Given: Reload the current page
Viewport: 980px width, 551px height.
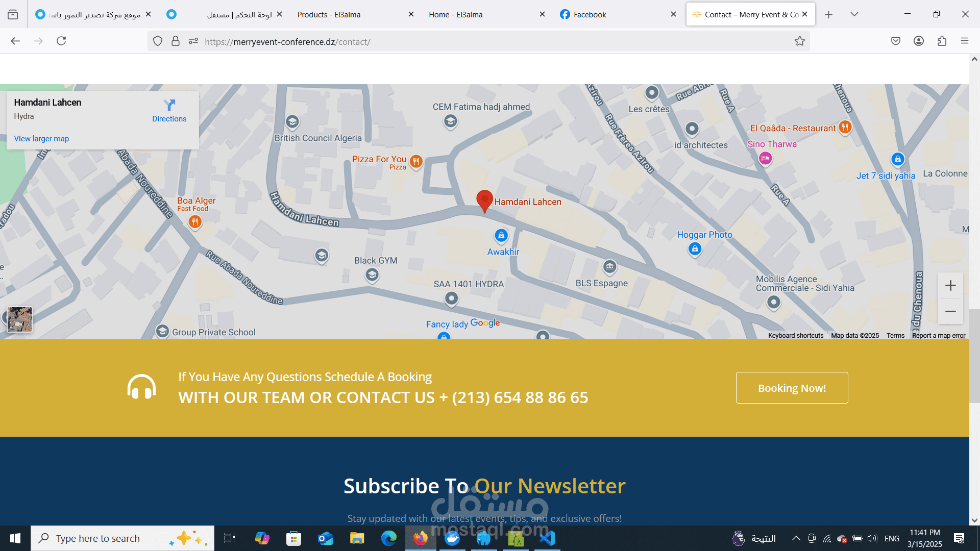Looking at the screenshot, I should pyautogui.click(x=61, y=41).
